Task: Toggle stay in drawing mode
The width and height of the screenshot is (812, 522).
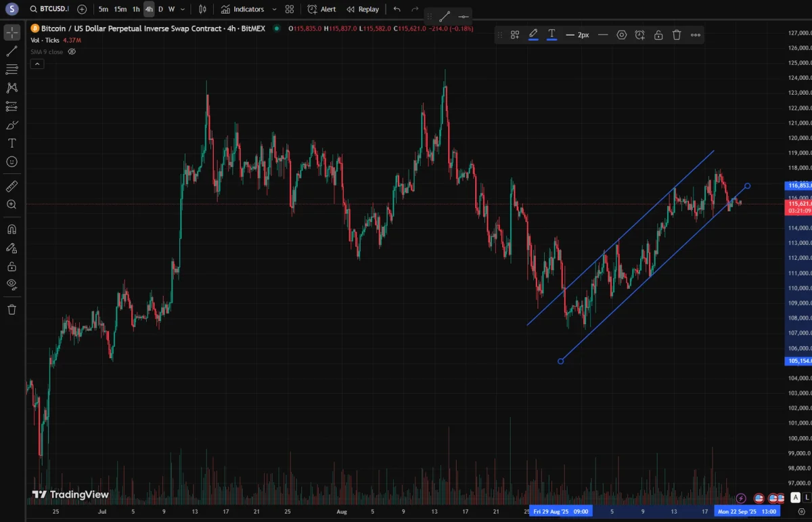Action: [x=12, y=248]
